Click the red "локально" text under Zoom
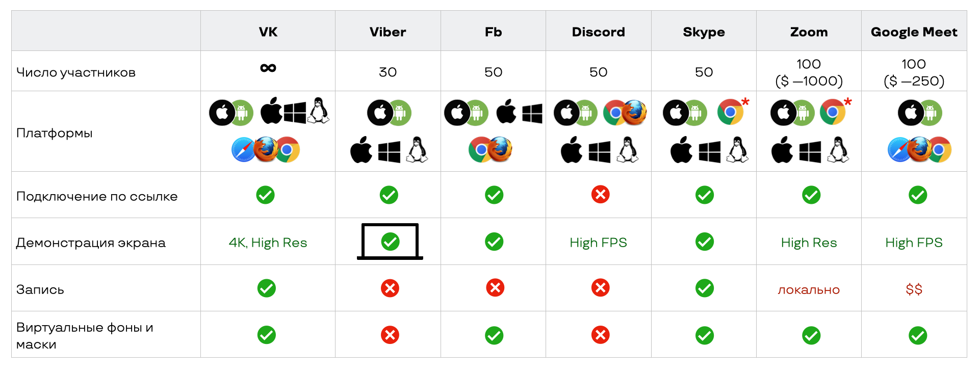The height and width of the screenshot is (373, 980). point(809,290)
